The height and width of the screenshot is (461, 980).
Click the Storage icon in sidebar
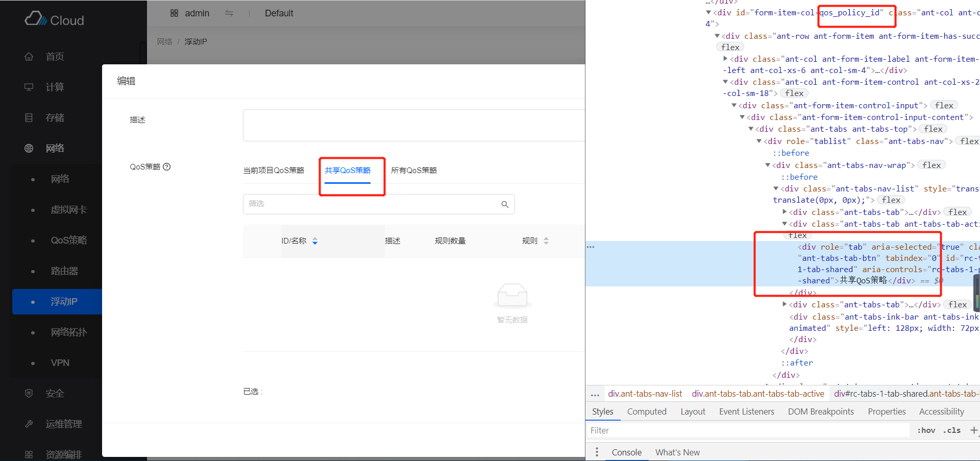coord(29,118)
